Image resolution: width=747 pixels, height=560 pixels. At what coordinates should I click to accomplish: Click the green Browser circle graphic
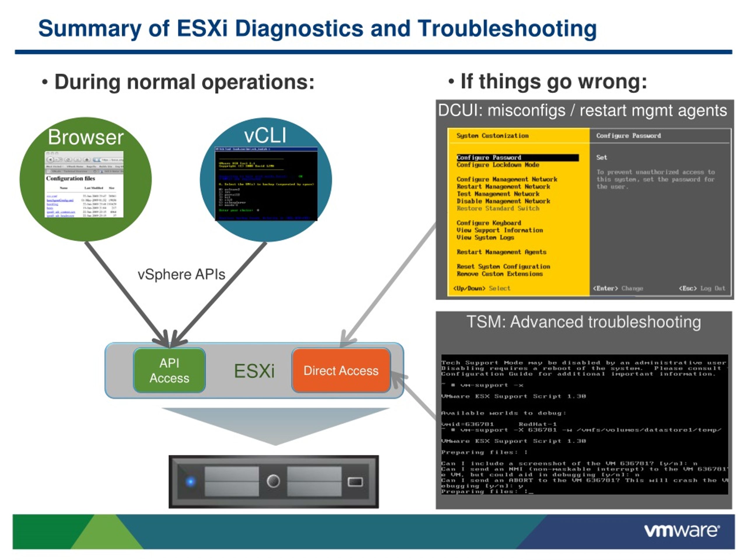pos(85,179)
